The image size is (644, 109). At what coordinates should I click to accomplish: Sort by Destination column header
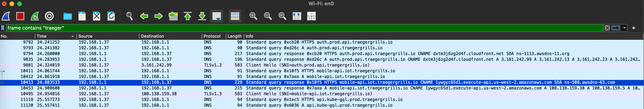[170, 36]
